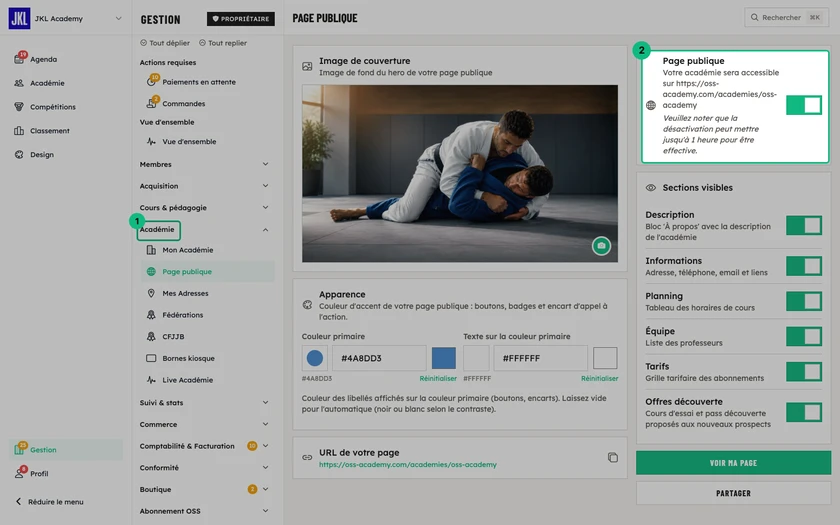Expand the Commerce section
This screenshot has height=525, width=840.
tap(265, 424)
